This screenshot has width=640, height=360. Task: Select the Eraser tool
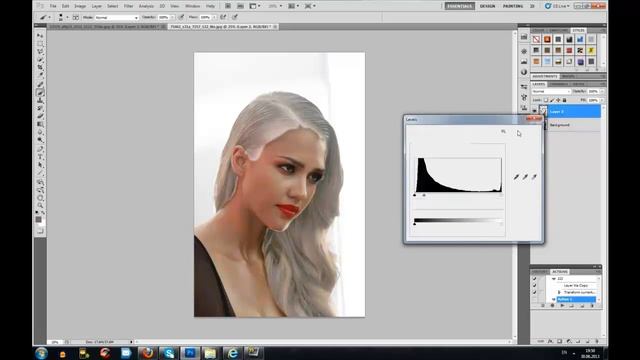point(40,116)
